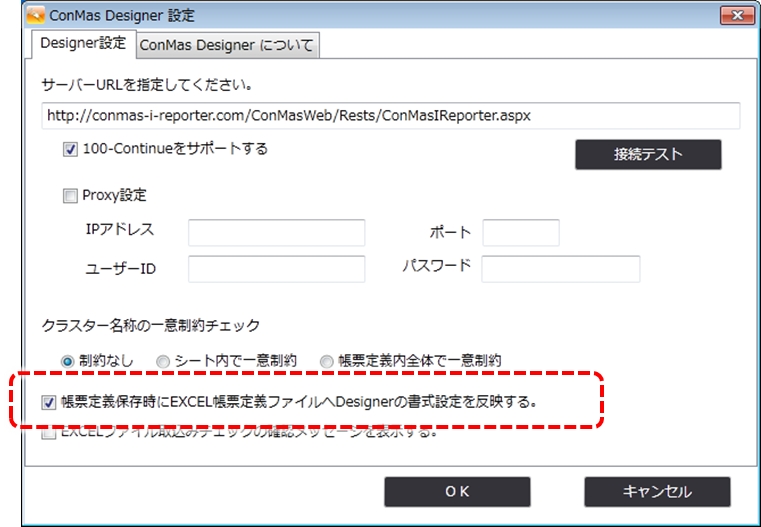Close the ConMas Designer 設定 dialog
Screen dimensions: 761x527
[x=737, y=16]
